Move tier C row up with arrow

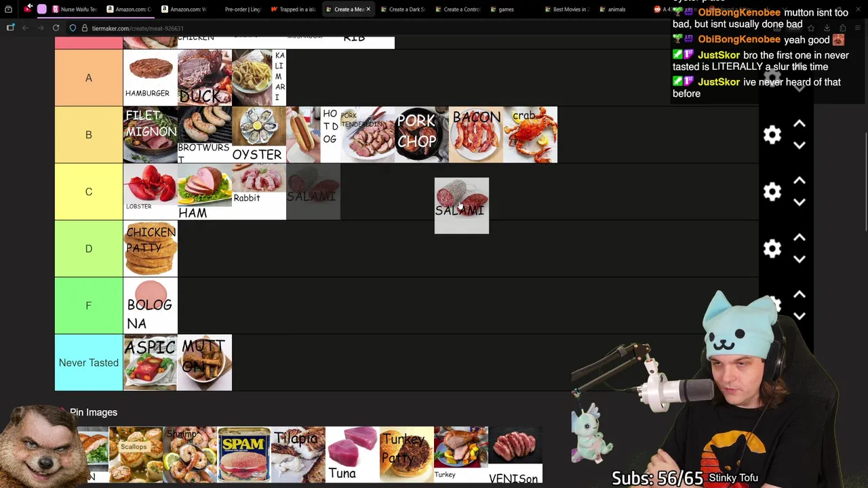800,181
